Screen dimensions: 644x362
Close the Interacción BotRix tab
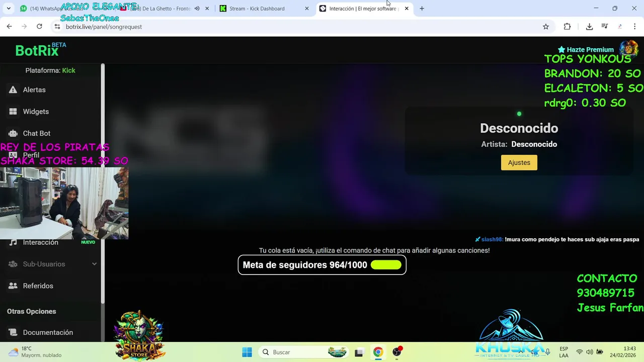[407, 9]
